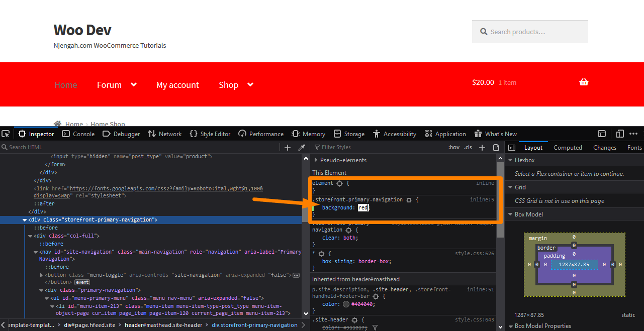Collapse the Box Model section

click(x=510, y=214)
